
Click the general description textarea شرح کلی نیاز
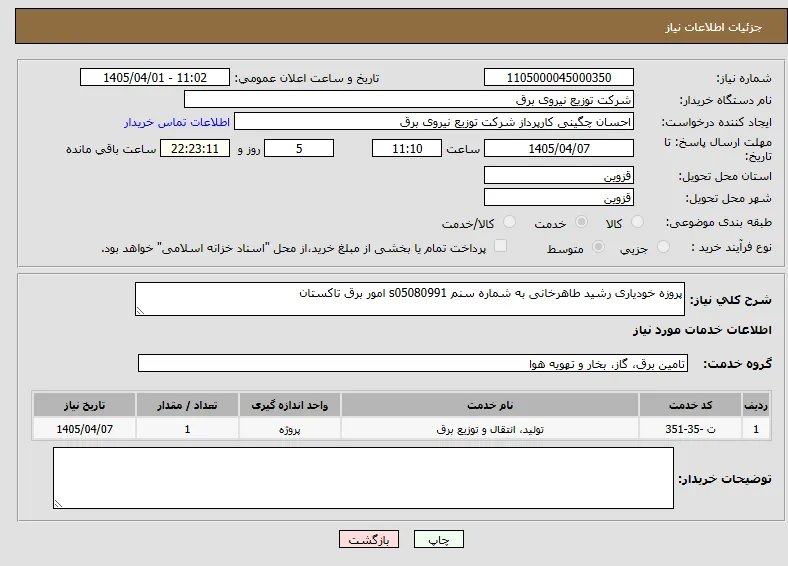pyautogui.click(x=410, y=299)
